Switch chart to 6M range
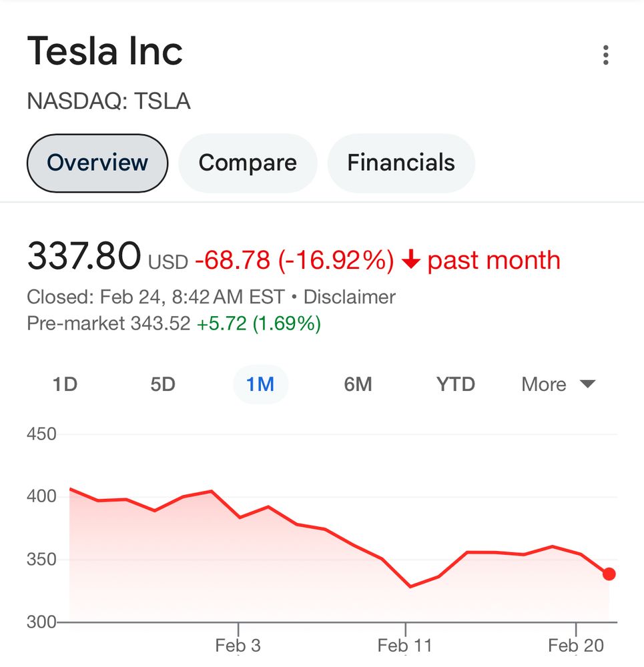The height and width of the screenshot is (667, 644). (x=358, y=384)
